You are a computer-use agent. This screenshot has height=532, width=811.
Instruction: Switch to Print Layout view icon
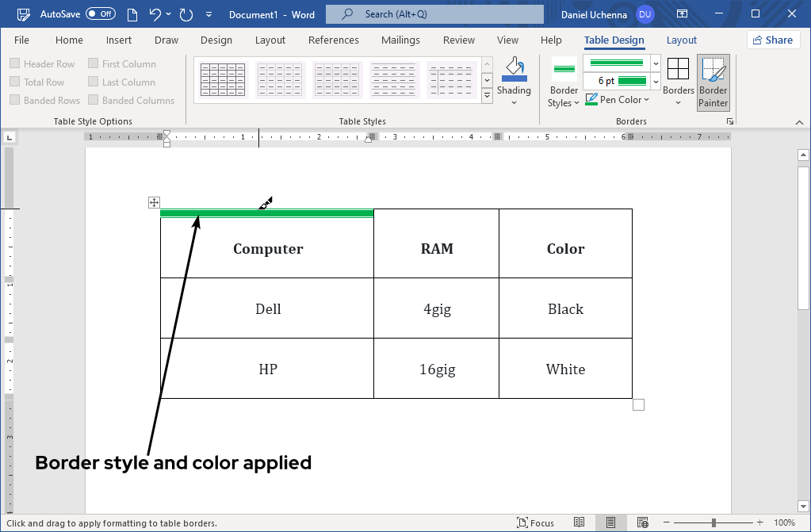[x=610, y=522]
